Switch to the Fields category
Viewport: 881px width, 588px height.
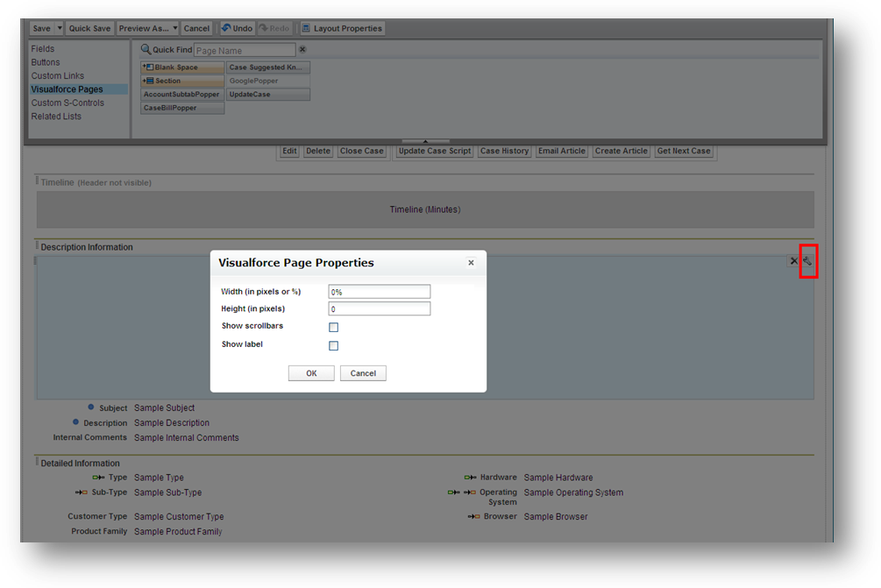pyautogui.click(x=43, y=49)
